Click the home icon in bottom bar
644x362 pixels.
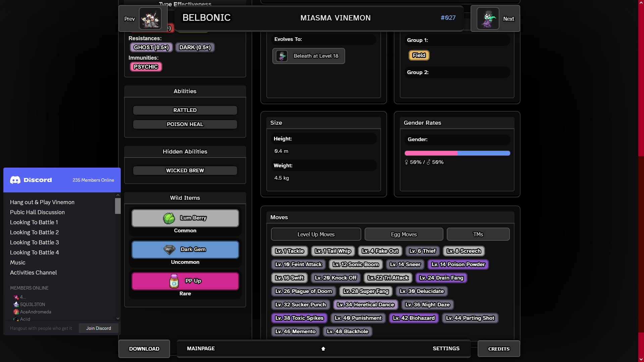323,349
